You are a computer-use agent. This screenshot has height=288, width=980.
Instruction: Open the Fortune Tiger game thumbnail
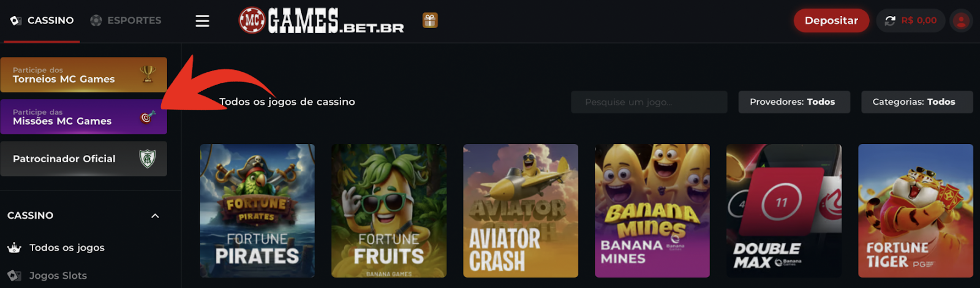click(x=916, y=211)
